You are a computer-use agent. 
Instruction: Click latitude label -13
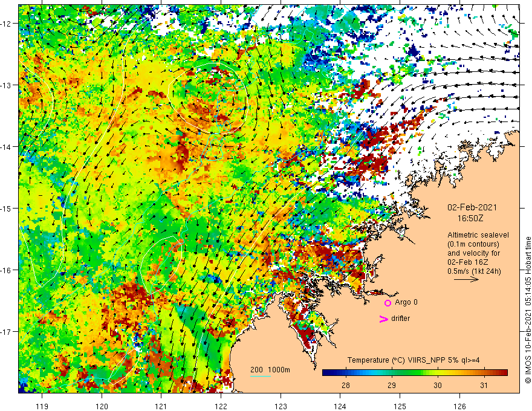(x=7, y=85)
